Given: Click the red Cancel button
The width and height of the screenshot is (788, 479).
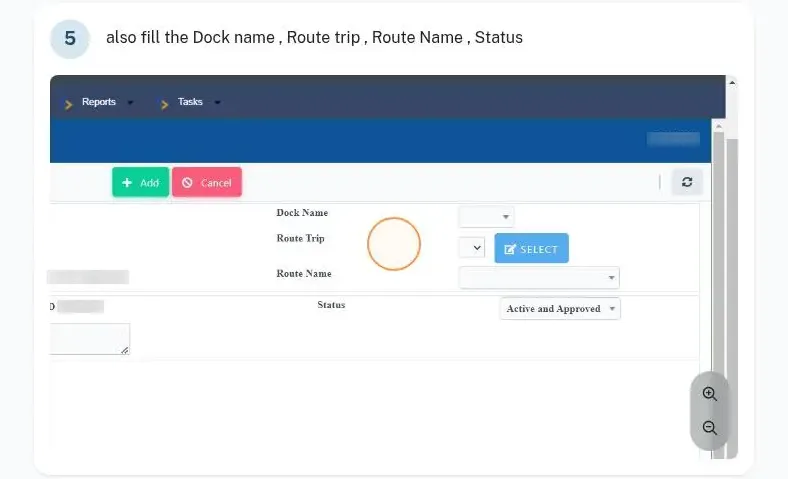Looking at the screenshot, I should pyautogui.click(x=207, y=182).
